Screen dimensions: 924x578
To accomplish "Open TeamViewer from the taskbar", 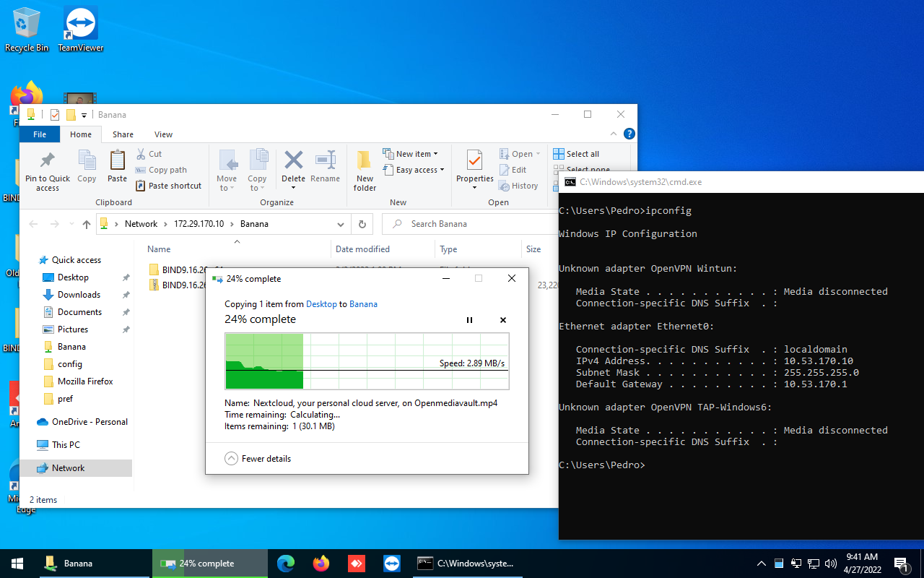I will click(x=392, y=564).
